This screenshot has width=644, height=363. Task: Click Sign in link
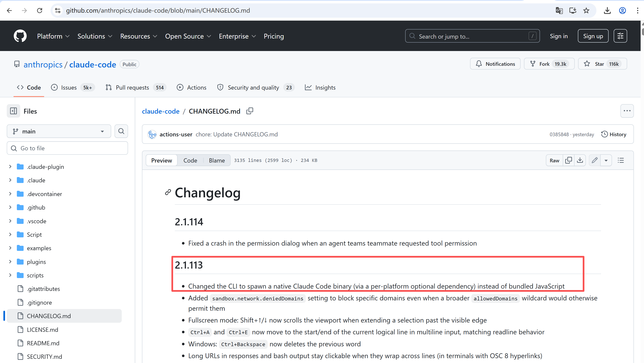[x=559, y=36]
